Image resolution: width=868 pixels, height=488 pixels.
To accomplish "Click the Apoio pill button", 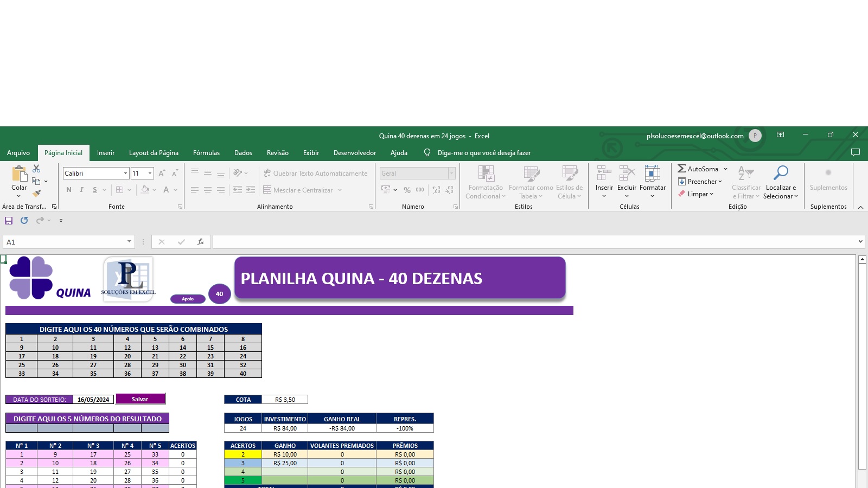I will tap(188, 299).
